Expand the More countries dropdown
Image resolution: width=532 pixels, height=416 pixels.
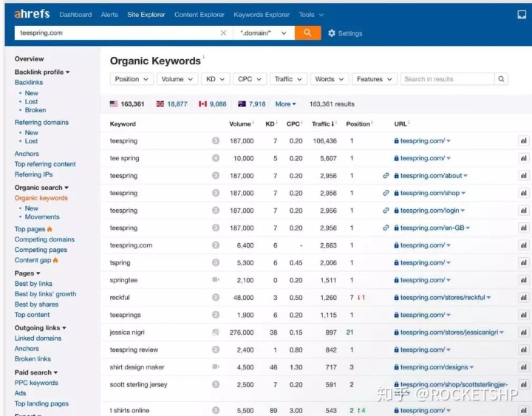[x=285, y=104]
